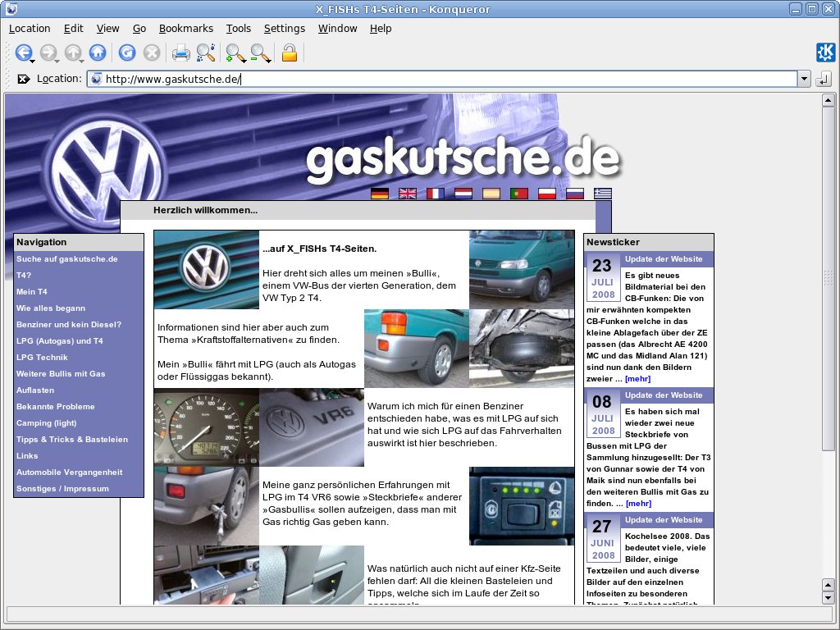840x630 pixels.
Task: Open the 'Bekannte Probleme' link
Action: pyautogui.click(x=55, y=407)
